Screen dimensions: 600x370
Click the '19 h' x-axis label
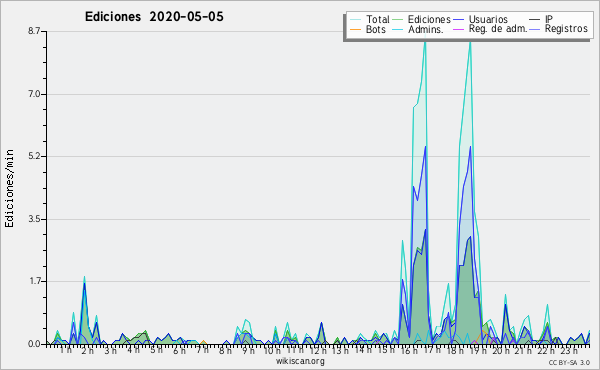point(478,350)
